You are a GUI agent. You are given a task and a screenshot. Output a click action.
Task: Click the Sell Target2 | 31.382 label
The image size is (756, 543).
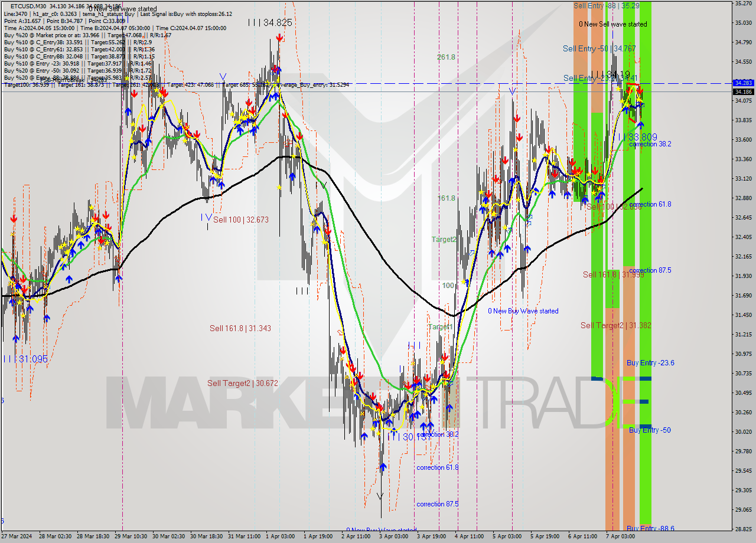point(615,325)
